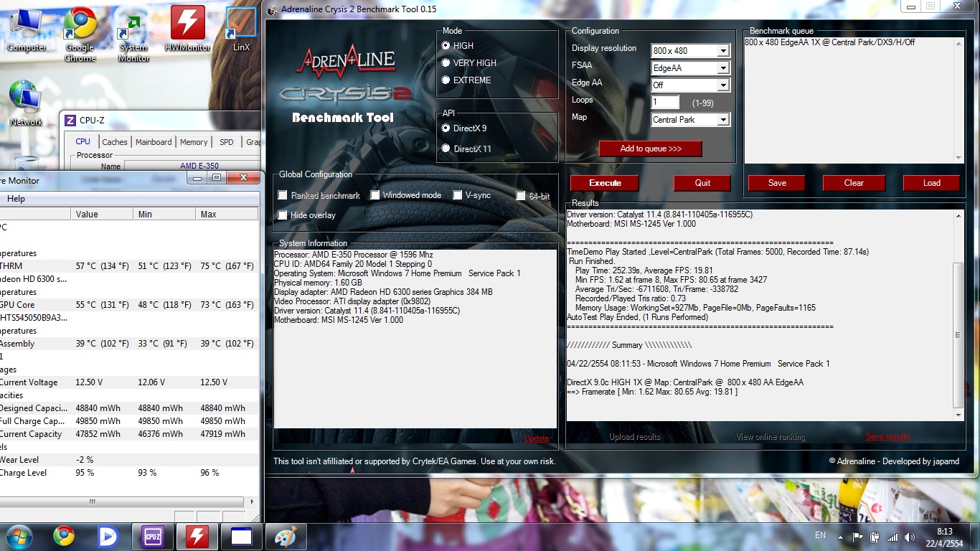Click the Value column header in HWMonitor

point(101,214)
